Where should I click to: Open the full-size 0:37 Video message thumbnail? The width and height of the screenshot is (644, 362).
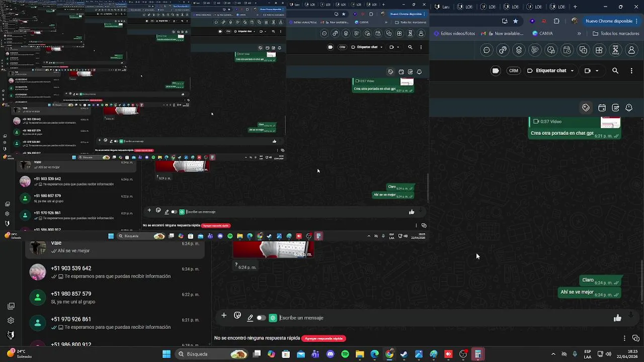610,122
